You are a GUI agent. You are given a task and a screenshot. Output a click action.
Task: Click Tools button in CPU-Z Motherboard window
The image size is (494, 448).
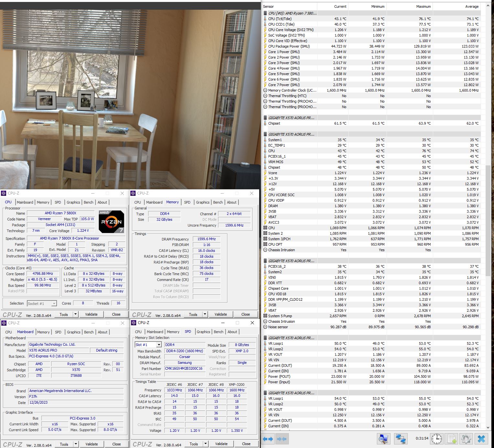click(x=64, y=444)
